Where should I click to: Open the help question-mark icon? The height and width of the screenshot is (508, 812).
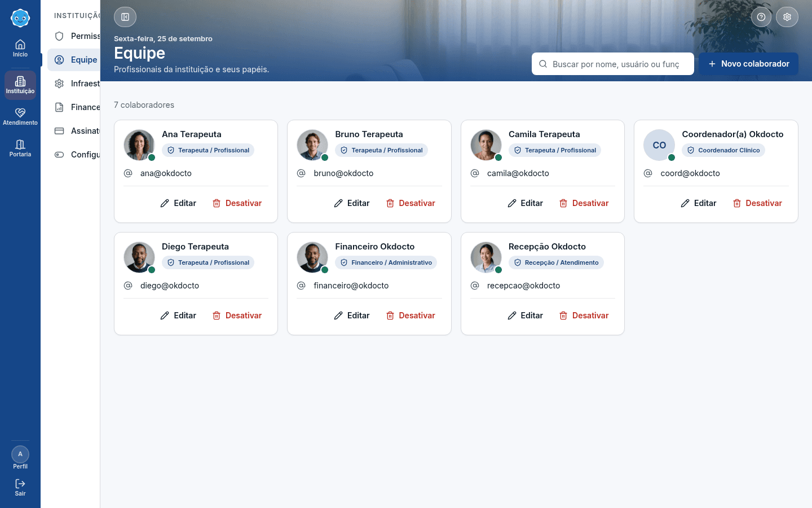pyautogui.click(x=761, y=17)
